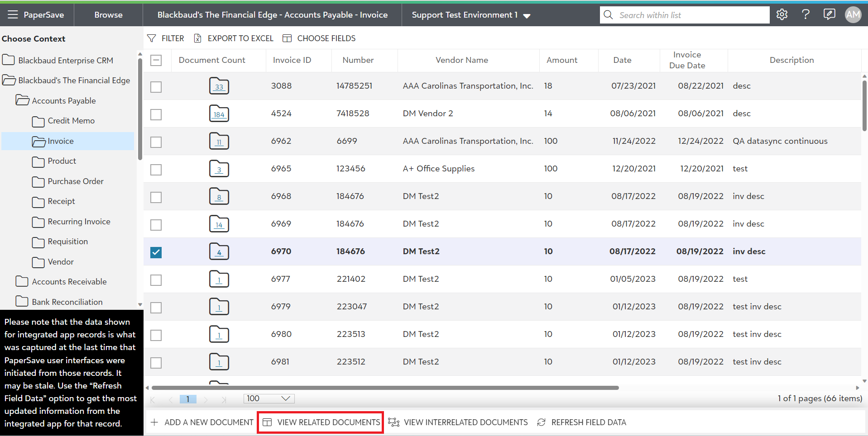This screenshot has height=436, width=868.
Task: Click View Related Documents button
Action: (x=321, y=422)
